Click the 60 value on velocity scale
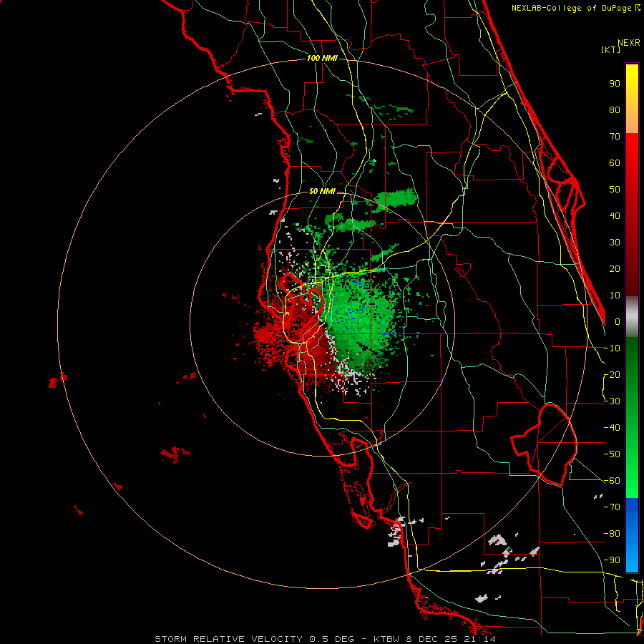The image size is (644, 644). click(615, 163)
